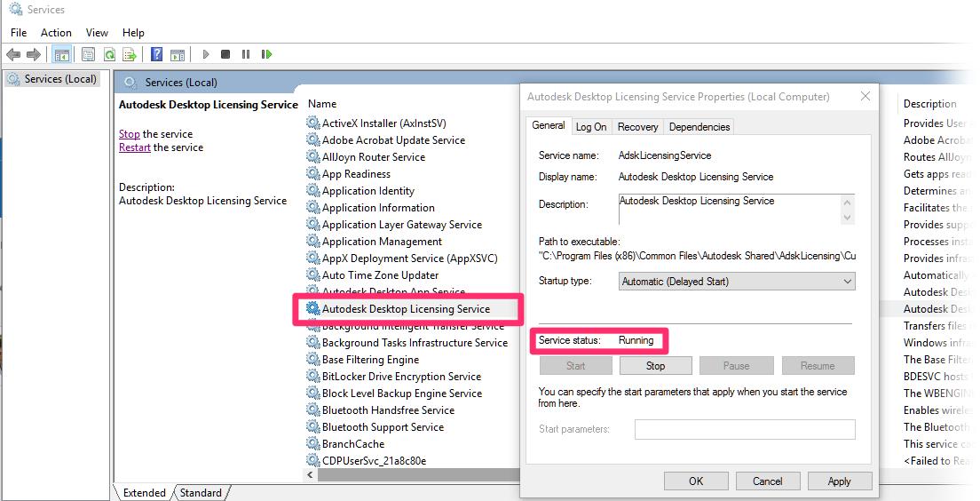Click gear icon beside CDPUserSvc_21a8c80e
Image resolution: width=980 pixels, height=501 pixels.
coord(313,460)
